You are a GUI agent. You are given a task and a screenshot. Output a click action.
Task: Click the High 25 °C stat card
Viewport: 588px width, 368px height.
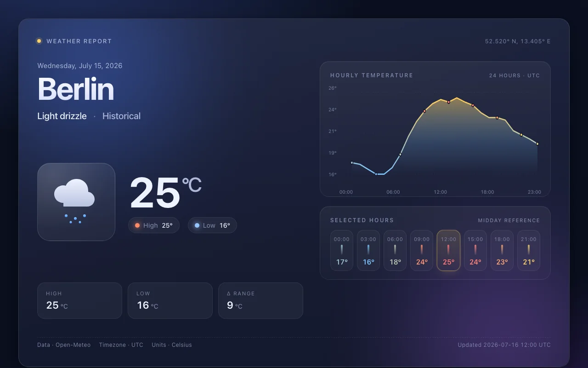pos(79,300)
